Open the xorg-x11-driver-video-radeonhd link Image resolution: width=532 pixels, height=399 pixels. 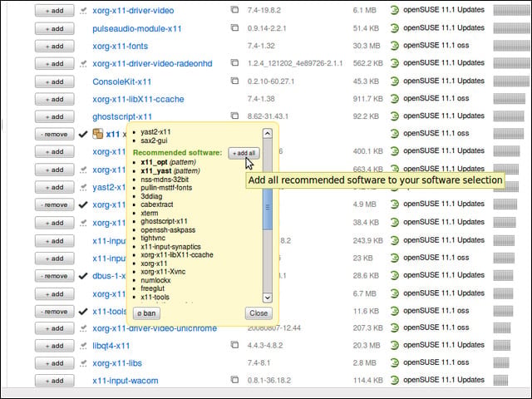(x=152, y=63)
